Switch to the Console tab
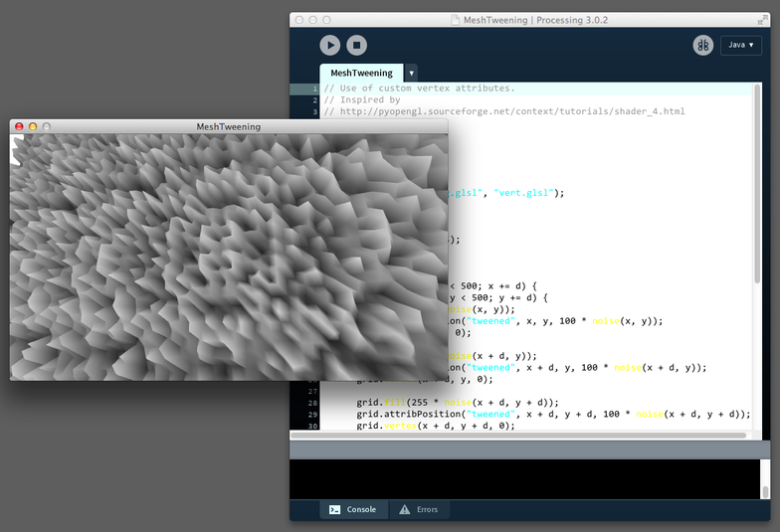Image resolution: width=780 pixels, height=532 pixels. pyautogui.click(x=352, y=509)
